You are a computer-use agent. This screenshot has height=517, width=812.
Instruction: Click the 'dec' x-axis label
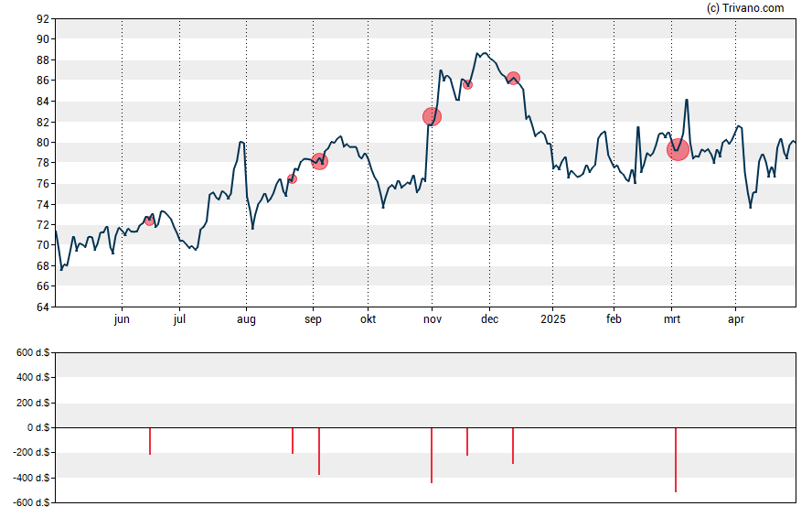[489, 319]
